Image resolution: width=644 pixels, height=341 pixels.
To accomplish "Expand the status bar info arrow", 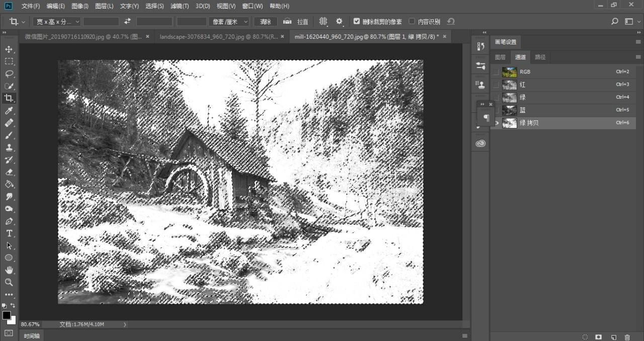I will 125,324.
